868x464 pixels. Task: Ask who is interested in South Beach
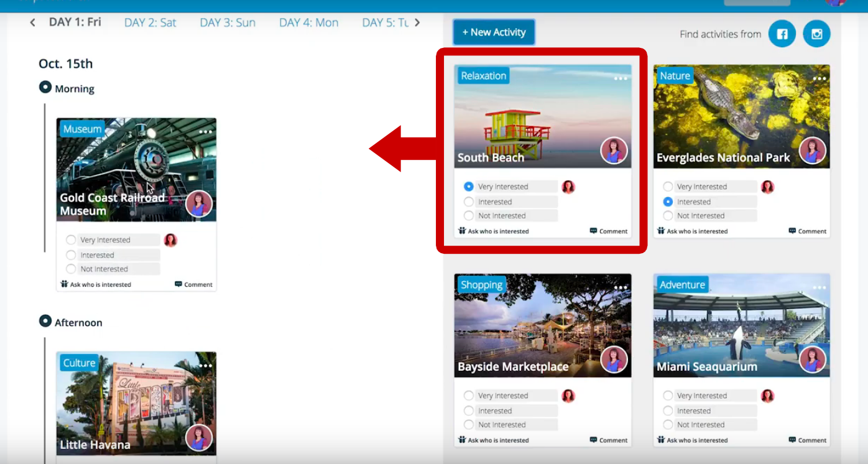click(494, 231)
